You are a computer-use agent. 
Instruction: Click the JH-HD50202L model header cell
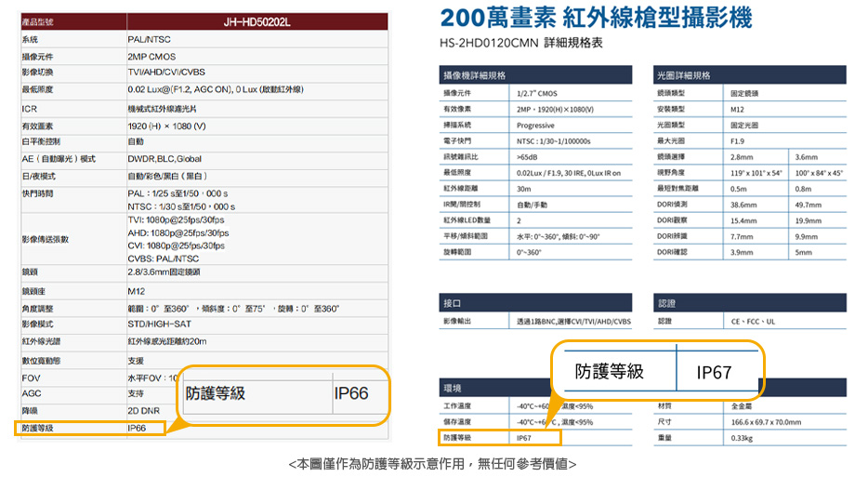[x=256, y=21]
